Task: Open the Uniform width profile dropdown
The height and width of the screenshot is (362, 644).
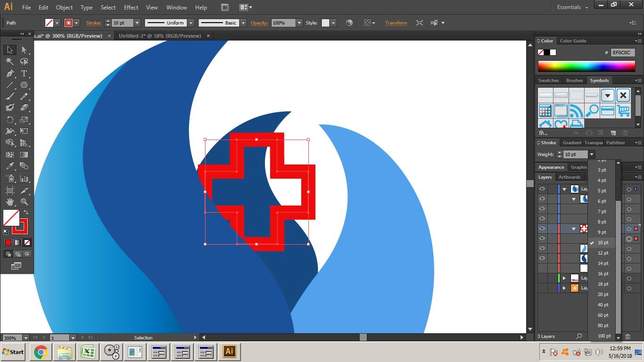Action: tap(191, 23)
